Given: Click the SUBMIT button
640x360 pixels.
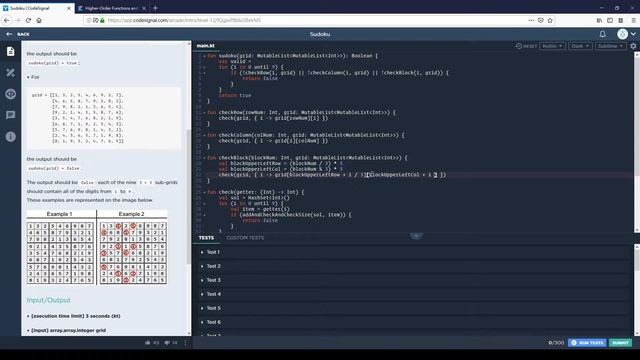Looking at the screenshot, I should click(620, 342).
